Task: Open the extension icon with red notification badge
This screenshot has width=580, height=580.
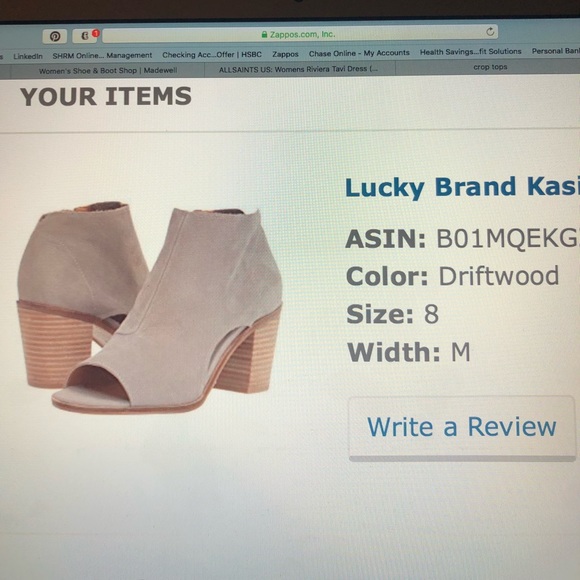Action: (x=85, y=36)
